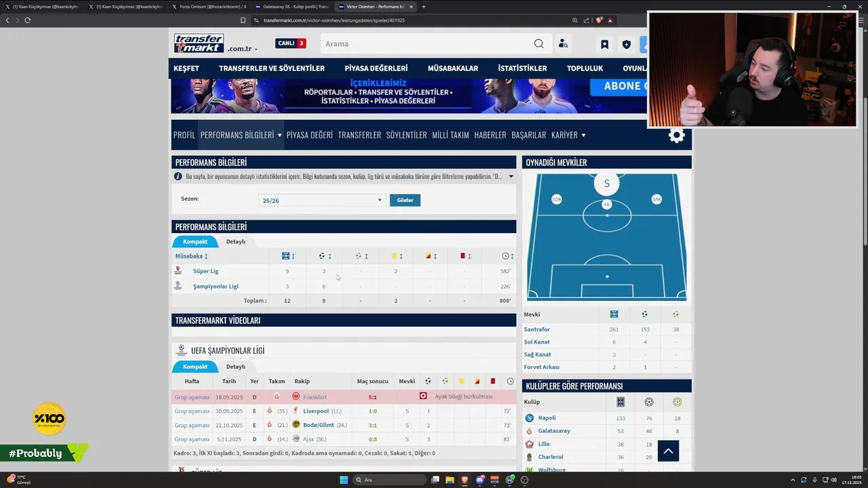This screenshot has width=868, height=488.
Task: Open Keşfet main menu
Action: click(186, 68)
